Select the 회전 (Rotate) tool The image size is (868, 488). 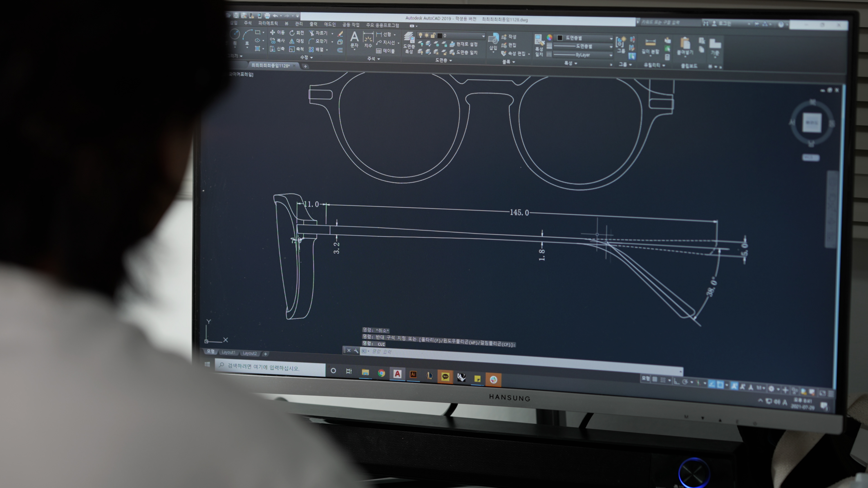click(x=297, y=33)
